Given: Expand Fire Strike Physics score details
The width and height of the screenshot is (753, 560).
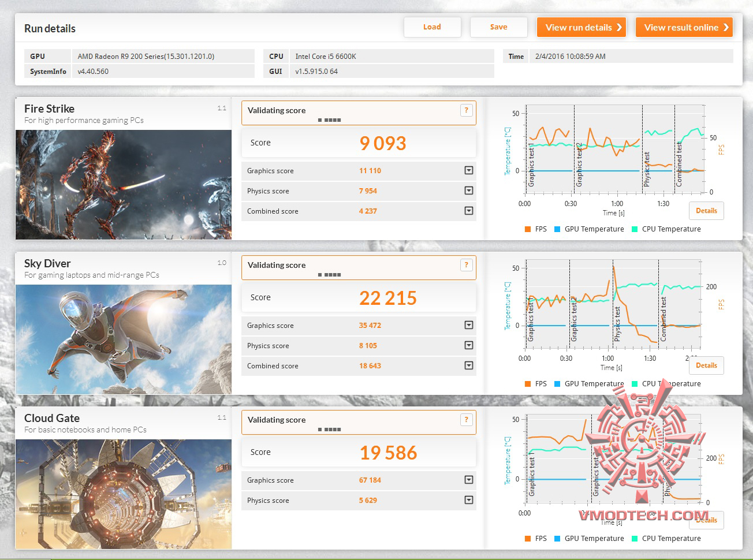Looking at the screenshot, I should tap(469, 191).
